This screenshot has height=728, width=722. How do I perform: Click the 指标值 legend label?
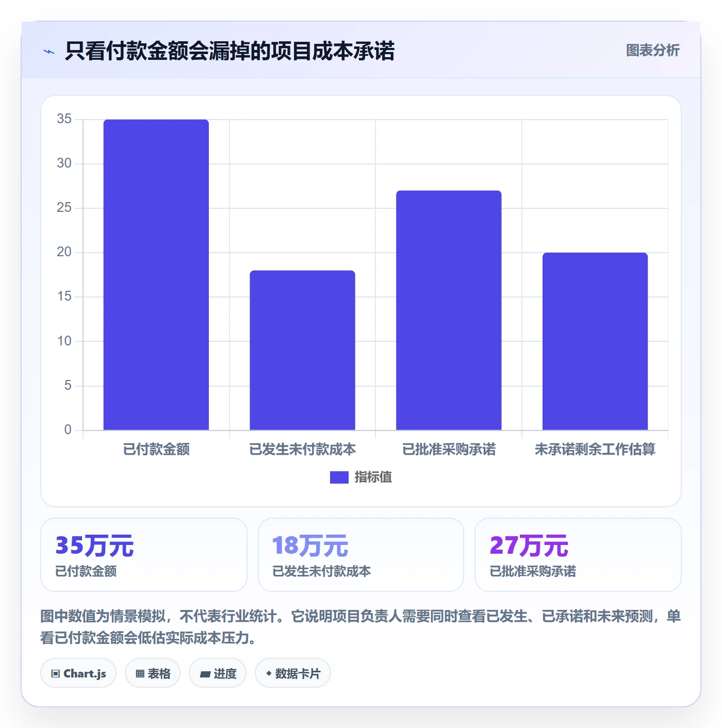click(x=373, y=477)
